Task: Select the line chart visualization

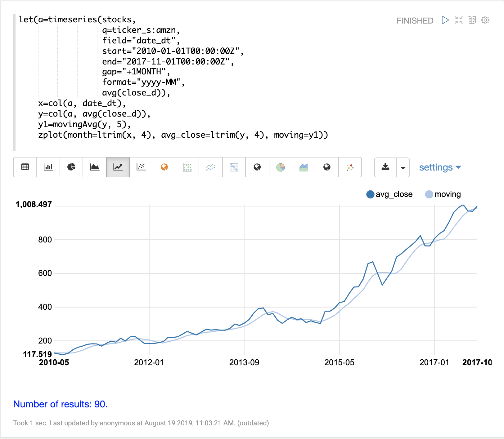Action: 118,167
